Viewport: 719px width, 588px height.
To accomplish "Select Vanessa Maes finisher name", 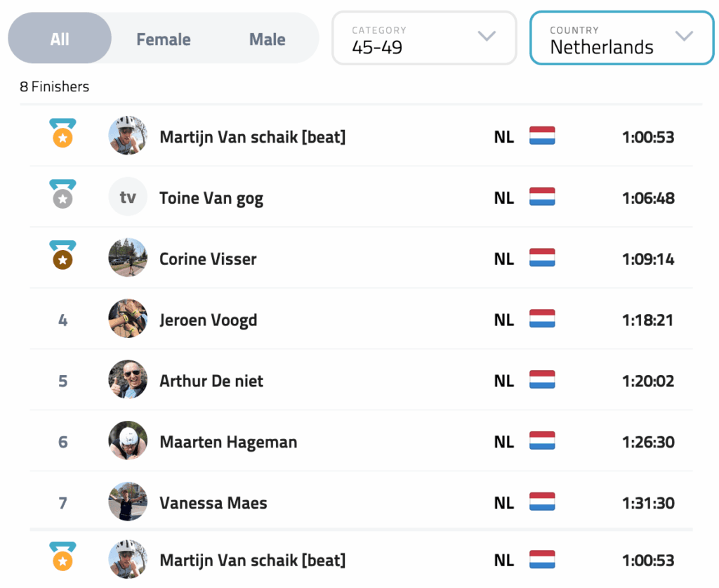I will pos(213,503).
